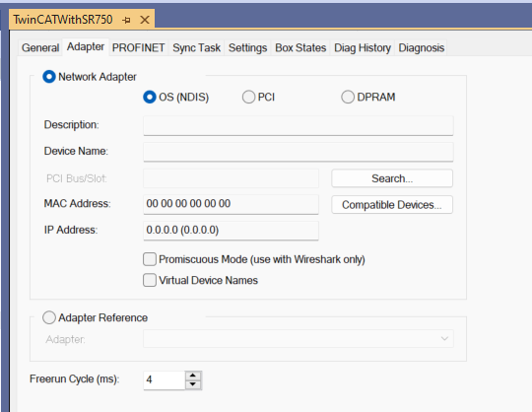
Task: Select the PCI radio button
Action: tap(248, 97)
